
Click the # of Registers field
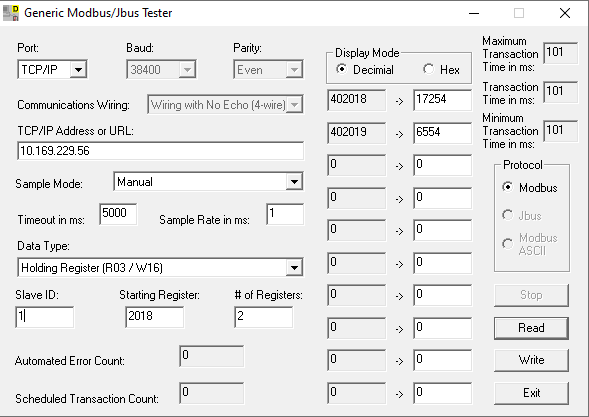pos(264,317)
